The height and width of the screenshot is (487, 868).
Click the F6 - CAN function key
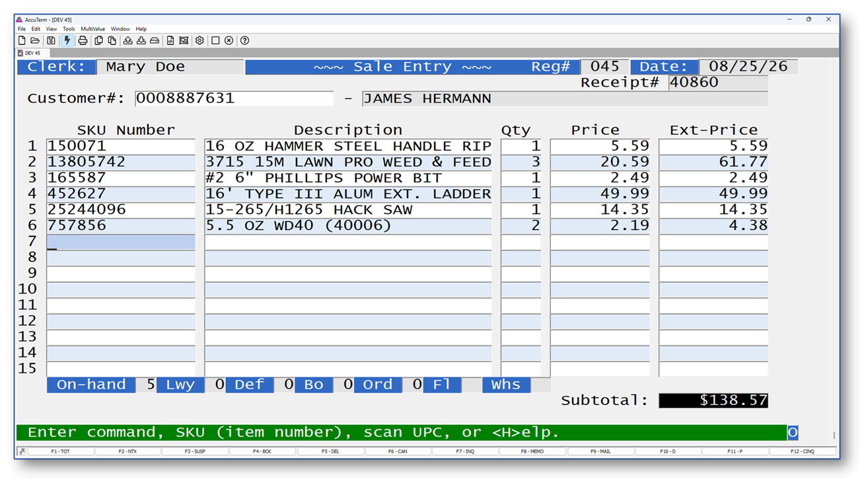pos(398,451)
